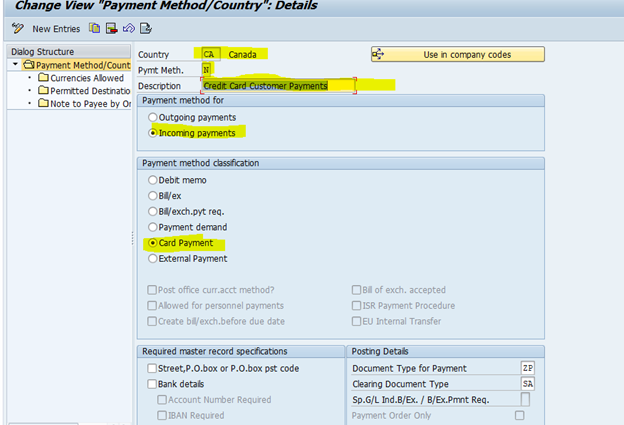
Task: Select the Debit memo classification option
Action: point(153,179)
